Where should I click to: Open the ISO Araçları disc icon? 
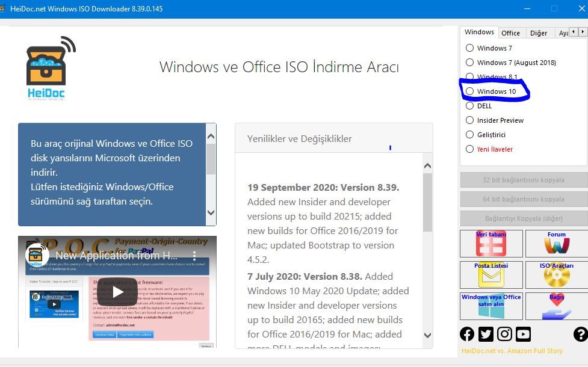[x=557, y=275]
